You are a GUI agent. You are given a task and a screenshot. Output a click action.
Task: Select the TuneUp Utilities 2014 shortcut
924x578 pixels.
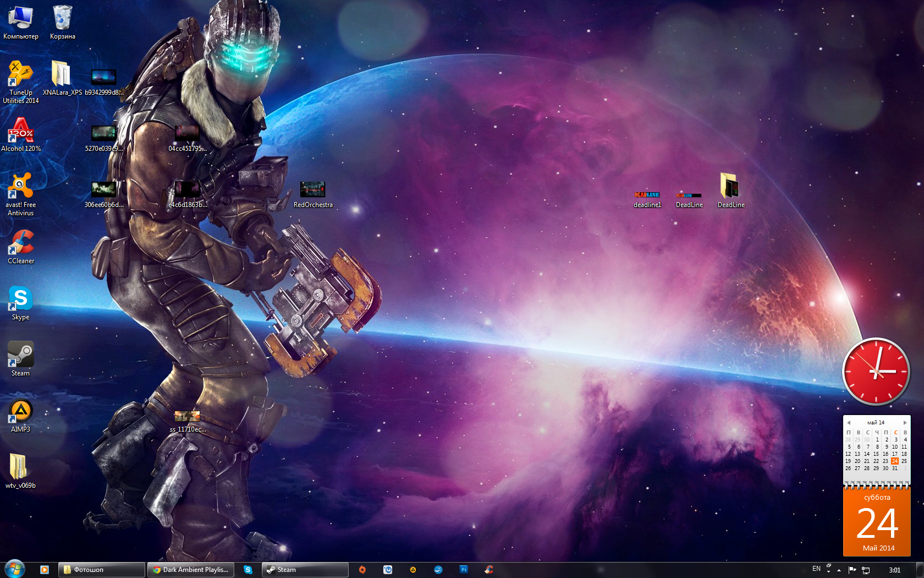pyautogui.click(x=21, y=81)
